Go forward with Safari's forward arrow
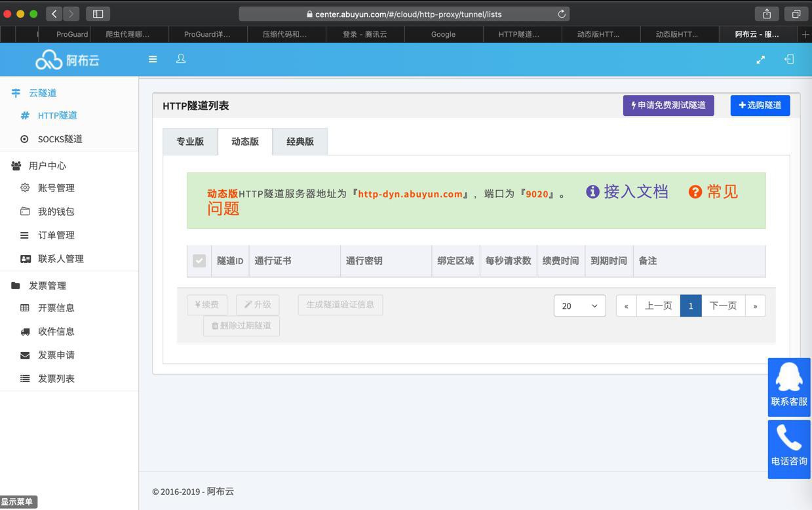Image resolution: width=812 pixels, height=510 pixels. click(x=71, y=13)
